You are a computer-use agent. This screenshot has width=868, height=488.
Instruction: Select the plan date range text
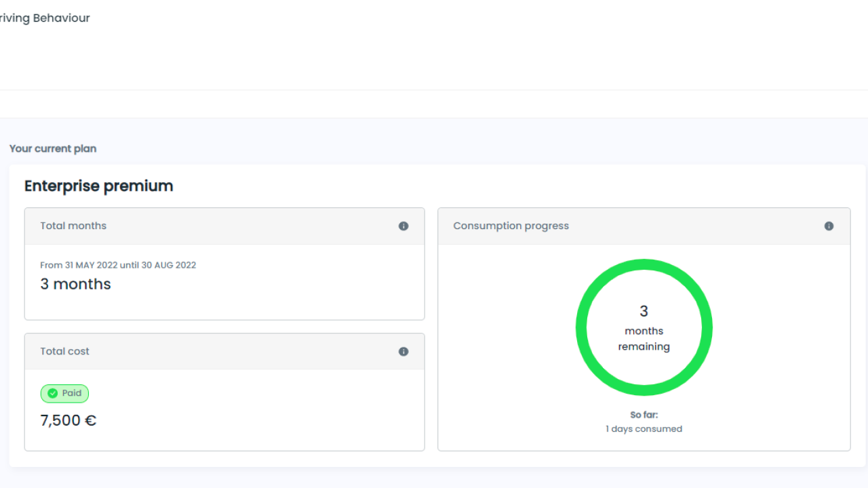[118, 265]
